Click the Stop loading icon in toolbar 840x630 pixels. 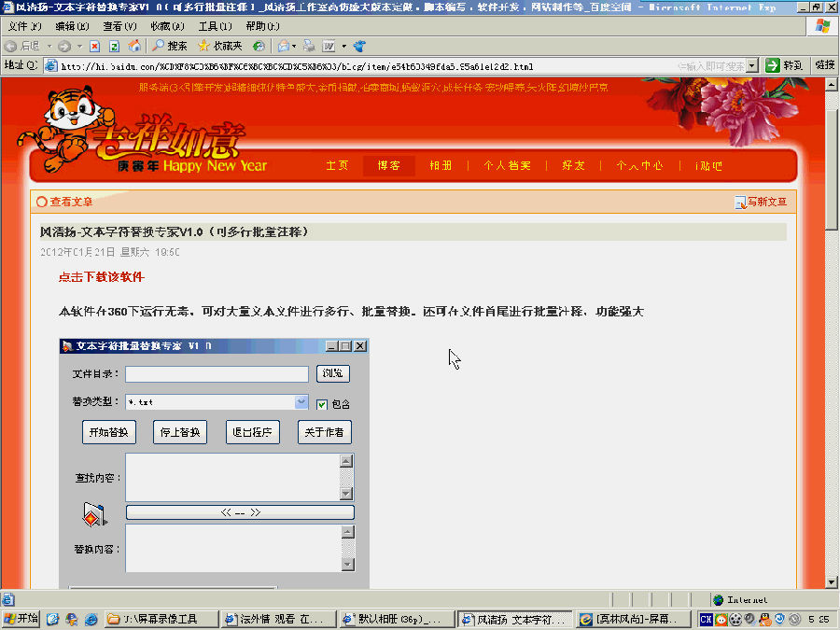tap(95, 46)
